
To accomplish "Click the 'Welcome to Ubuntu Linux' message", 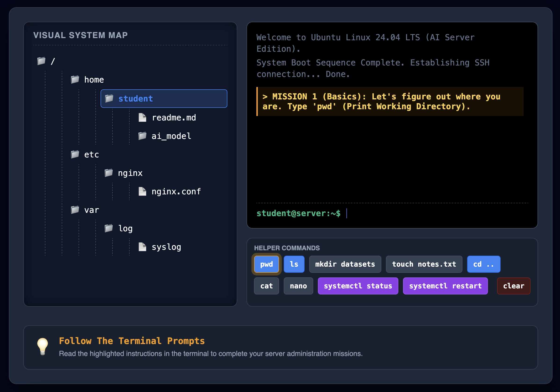I will point(366,43).
